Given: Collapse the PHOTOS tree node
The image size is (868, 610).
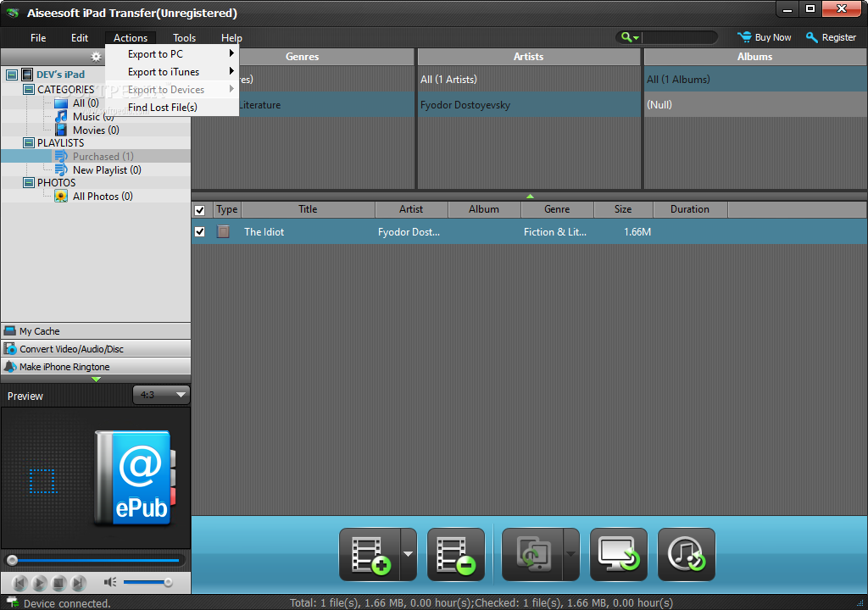Looking at the screenshot, I should (29, 183).
